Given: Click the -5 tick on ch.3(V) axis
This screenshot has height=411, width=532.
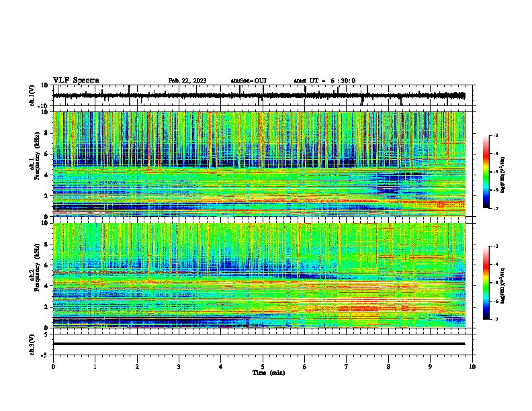Looking at the screenshot, I should pyautogui.click(x=45, y=355).
